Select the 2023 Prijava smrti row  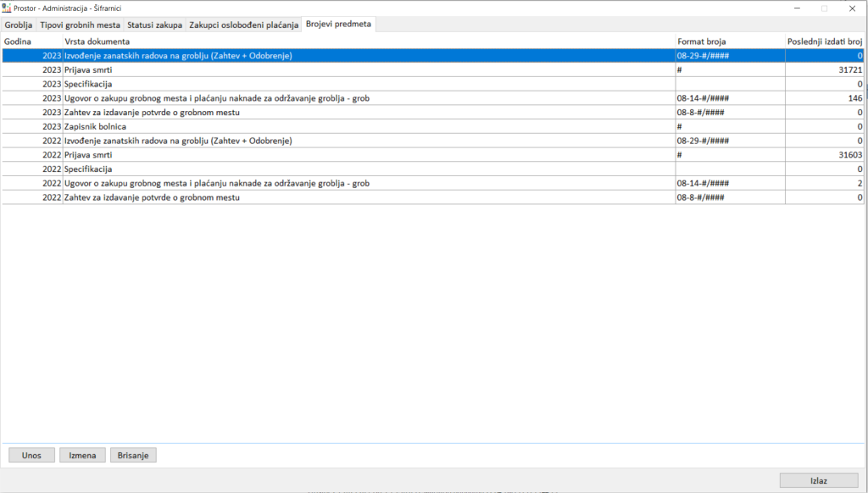[339, 70]
